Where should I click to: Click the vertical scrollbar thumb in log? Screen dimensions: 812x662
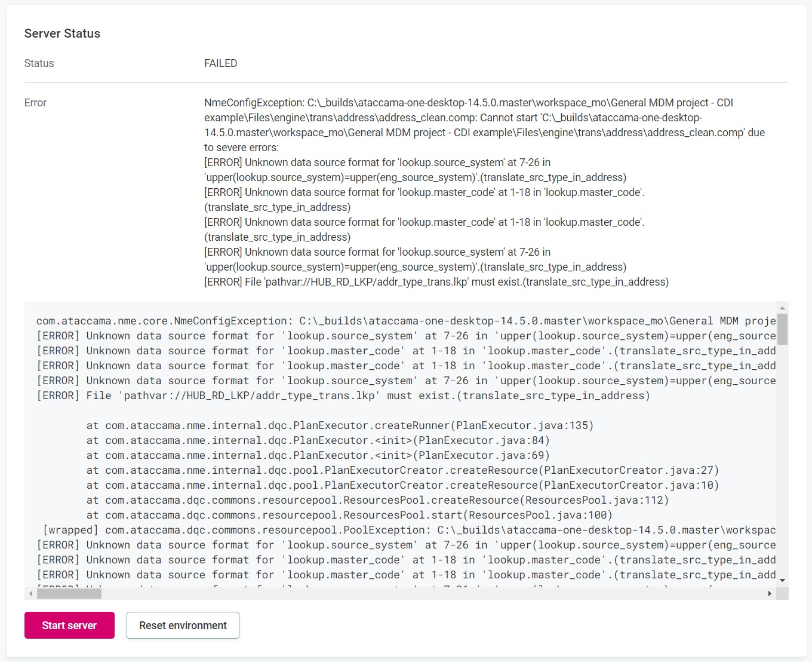[x=782, y=329]
